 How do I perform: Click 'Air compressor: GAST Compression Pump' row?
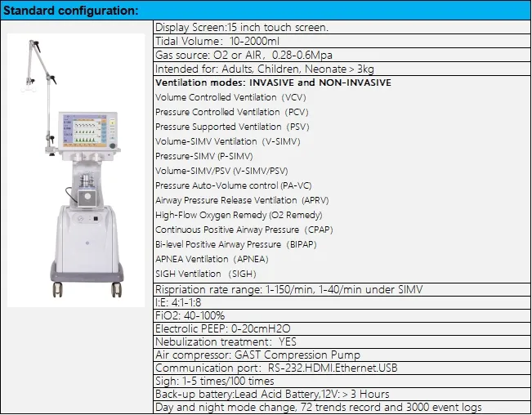pyautogui.click(x=342, y=355)
